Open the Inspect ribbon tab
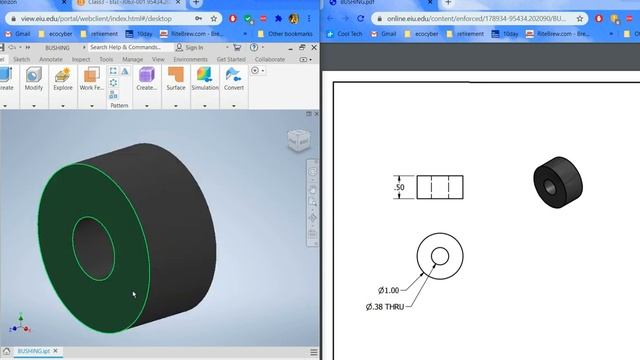Screen dimensions: 640x360 pos(81,60)
